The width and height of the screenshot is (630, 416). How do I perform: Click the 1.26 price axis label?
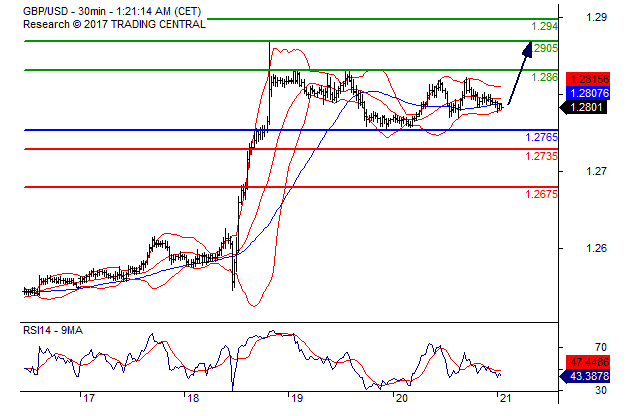597,248
